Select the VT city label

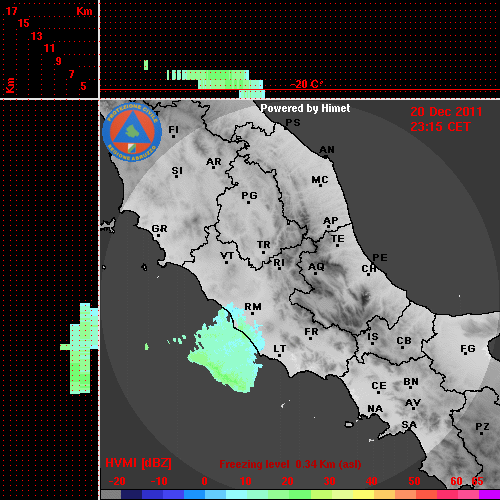pyautogui.click(x=227, y=256)
